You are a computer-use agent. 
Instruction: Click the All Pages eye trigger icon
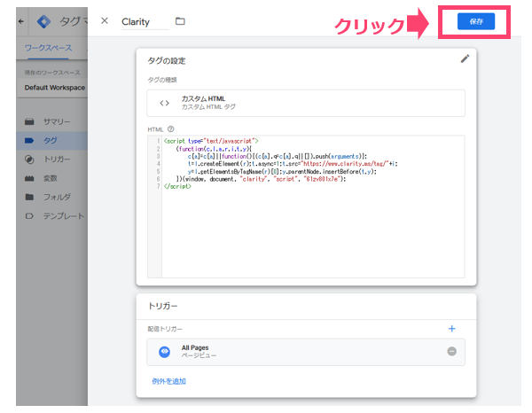(165, 352)
